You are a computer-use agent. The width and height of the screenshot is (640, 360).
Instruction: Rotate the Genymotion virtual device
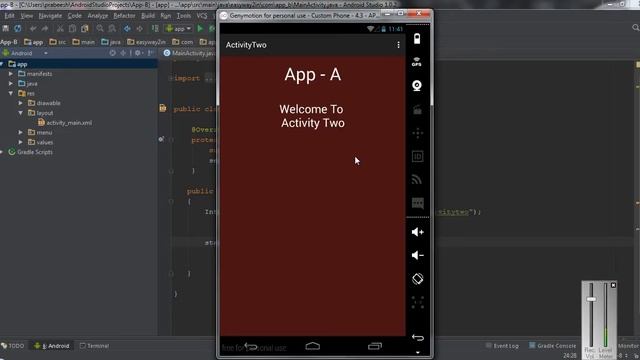tap(417, 279)
